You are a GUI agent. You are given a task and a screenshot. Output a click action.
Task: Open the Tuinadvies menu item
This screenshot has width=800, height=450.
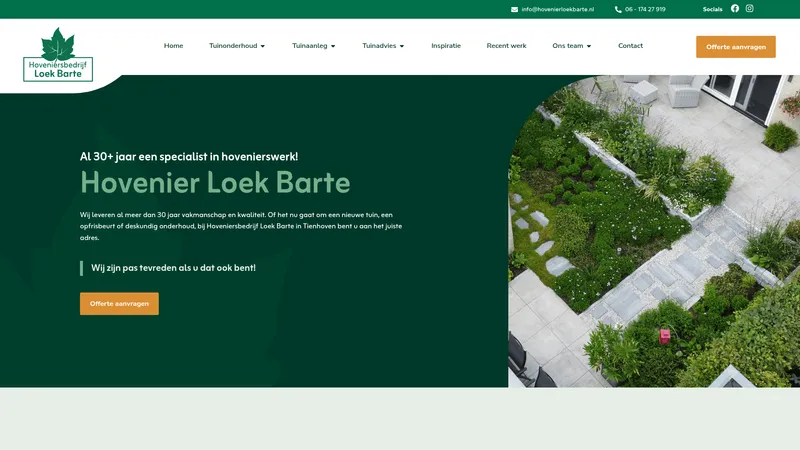379,45
